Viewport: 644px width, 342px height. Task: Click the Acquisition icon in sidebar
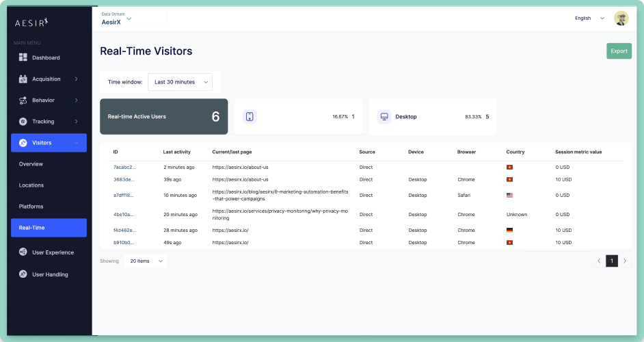coord(23,79)
